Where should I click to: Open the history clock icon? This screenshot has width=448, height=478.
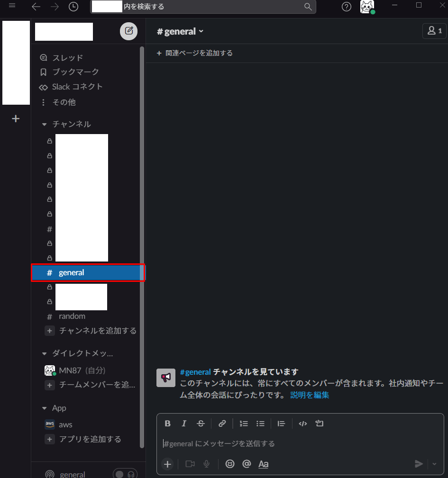point(73,7)
